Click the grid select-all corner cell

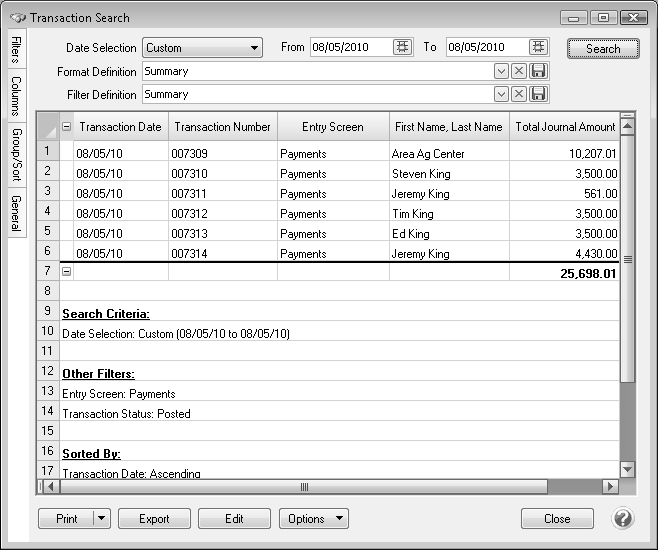tap(47, 127)
